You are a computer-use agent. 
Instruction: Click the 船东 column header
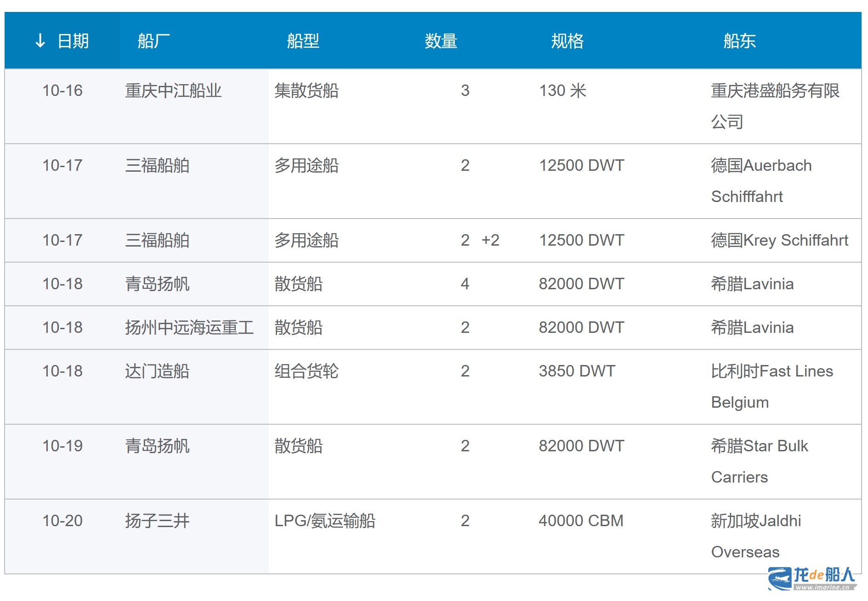(739, 41)
